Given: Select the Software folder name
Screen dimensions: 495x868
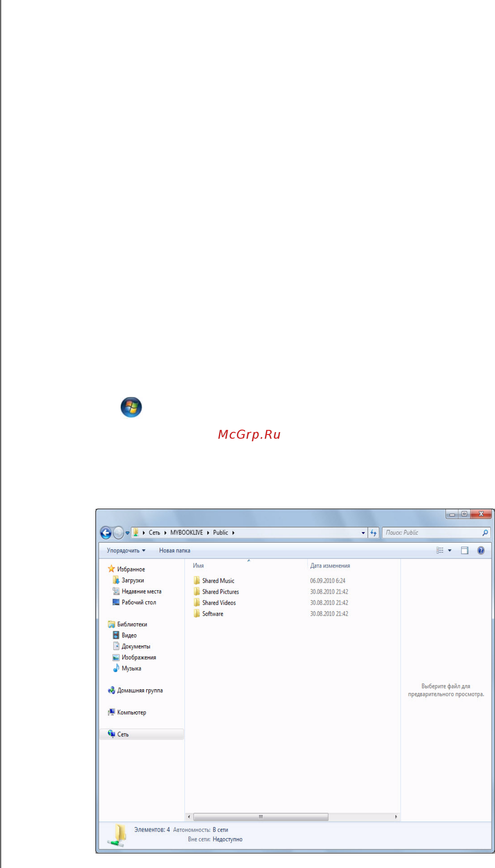Looking at the screenshot, I should [x=213, y=614].
